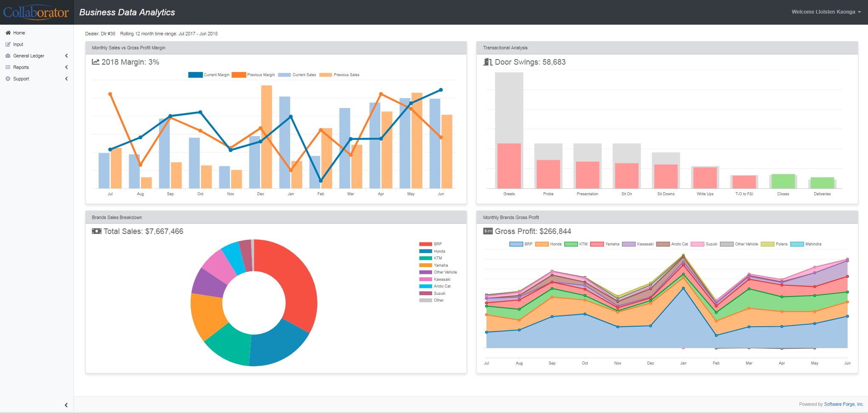
Task: Toggle Suzuki in Gross Profit legend
Action: pyautogui.click(x=704, y=244)
